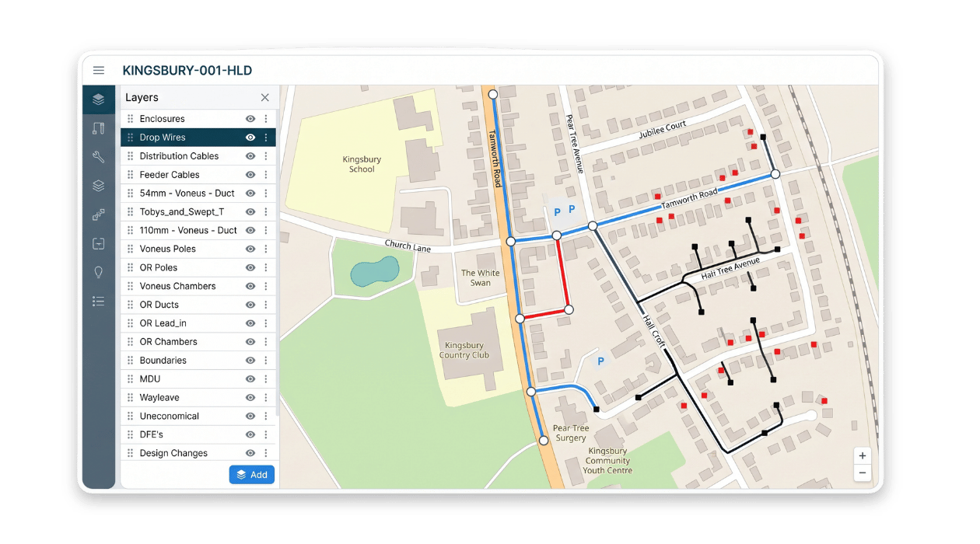
Task: Click The White Swan map label
Action: click(x=481, y=277)
